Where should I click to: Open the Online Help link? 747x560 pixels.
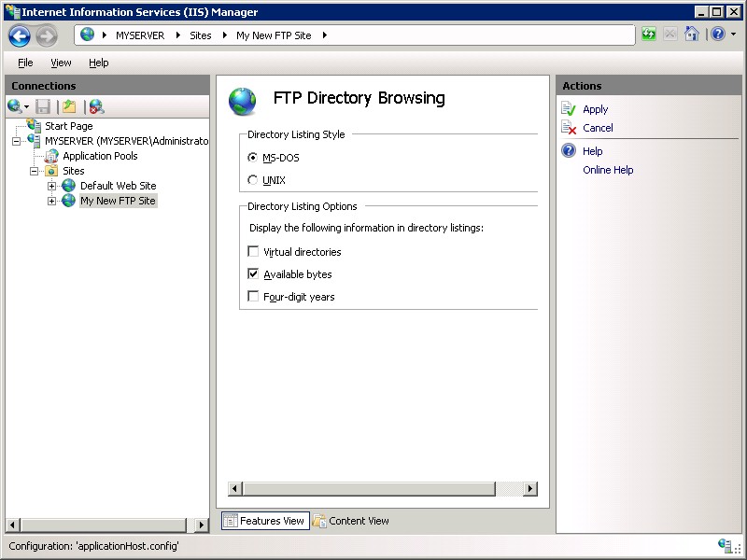(x=608, y=170)
